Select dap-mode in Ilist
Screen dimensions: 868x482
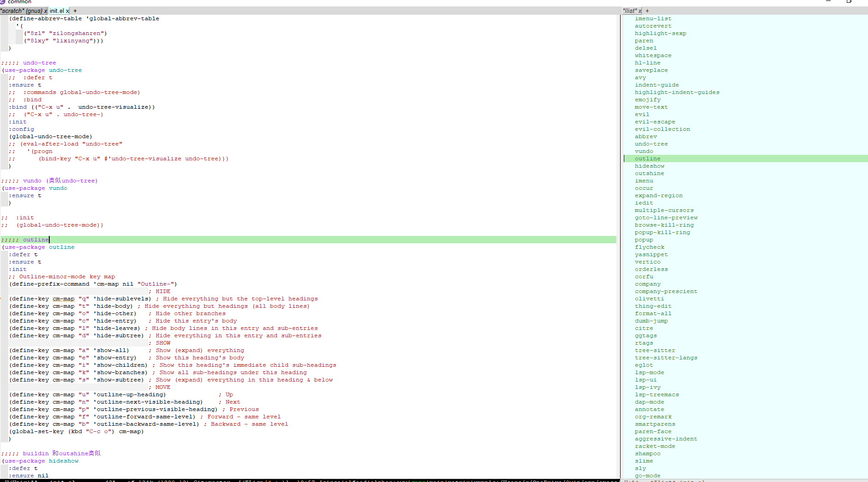click(649, 402)
